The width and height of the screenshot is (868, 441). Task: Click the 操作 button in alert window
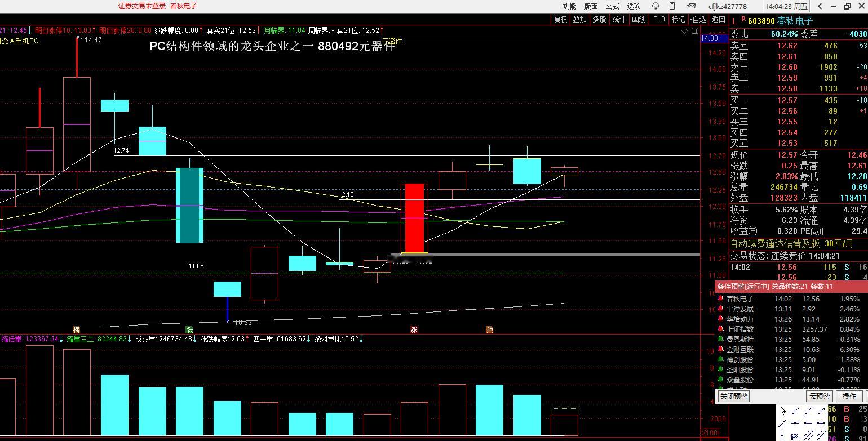click(849, 396)
